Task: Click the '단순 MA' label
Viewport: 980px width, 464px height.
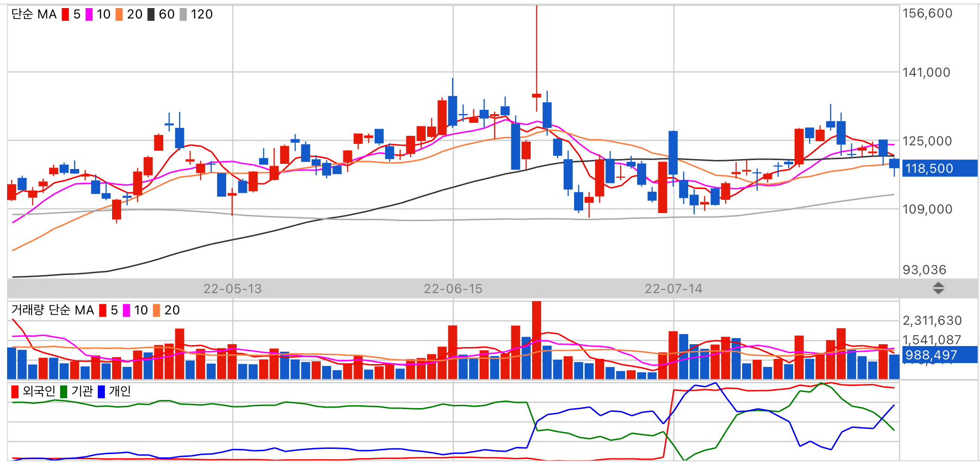Action: 34,14
